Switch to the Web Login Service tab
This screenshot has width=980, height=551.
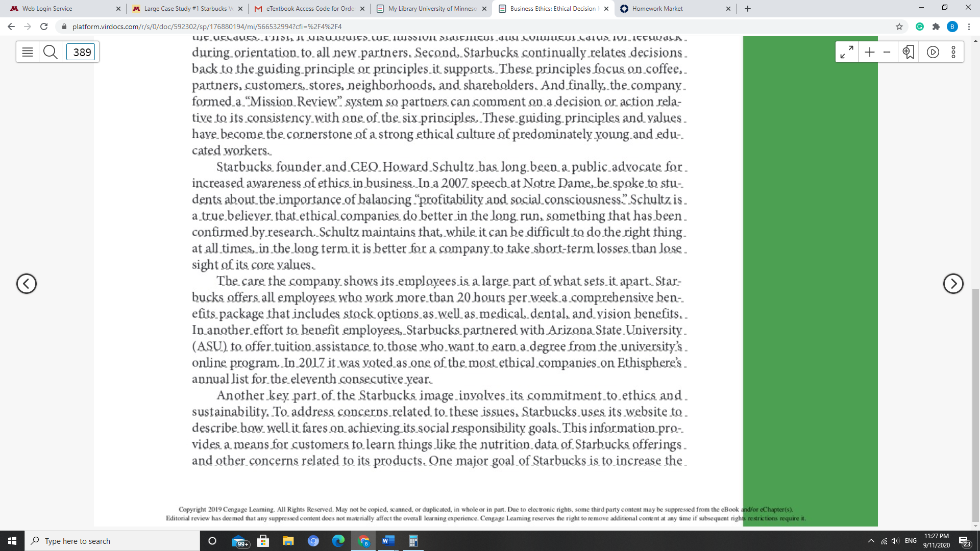pyautogui.click(x=64, y=9)
